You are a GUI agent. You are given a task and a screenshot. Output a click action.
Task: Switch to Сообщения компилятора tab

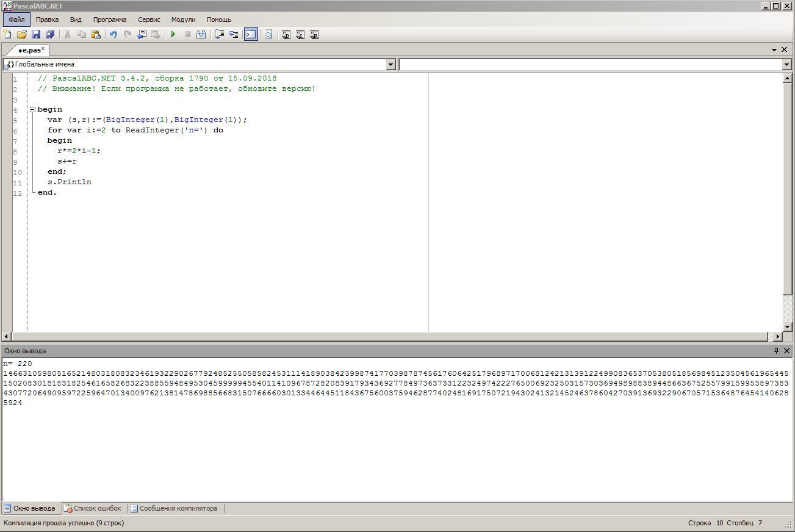(174, 508)
